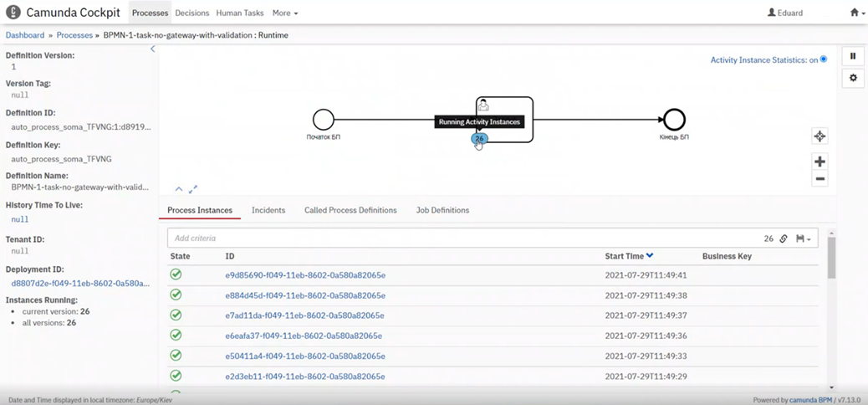Viewport: 868px width, 405px height.
Task: Click the ID column header
Action: 230,256
